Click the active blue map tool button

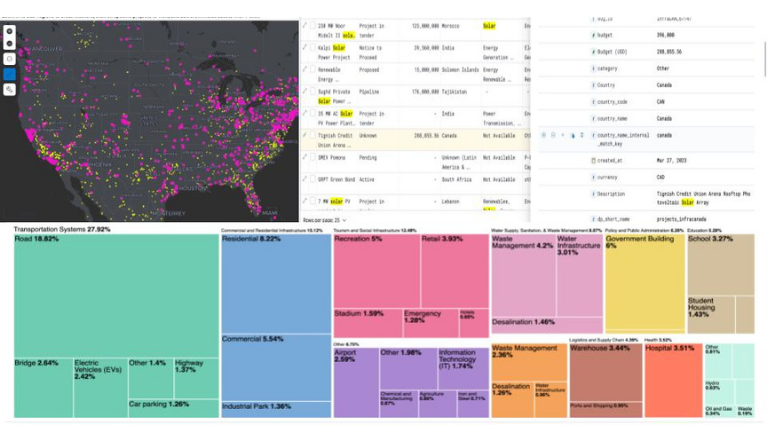[x=9, y=74]
